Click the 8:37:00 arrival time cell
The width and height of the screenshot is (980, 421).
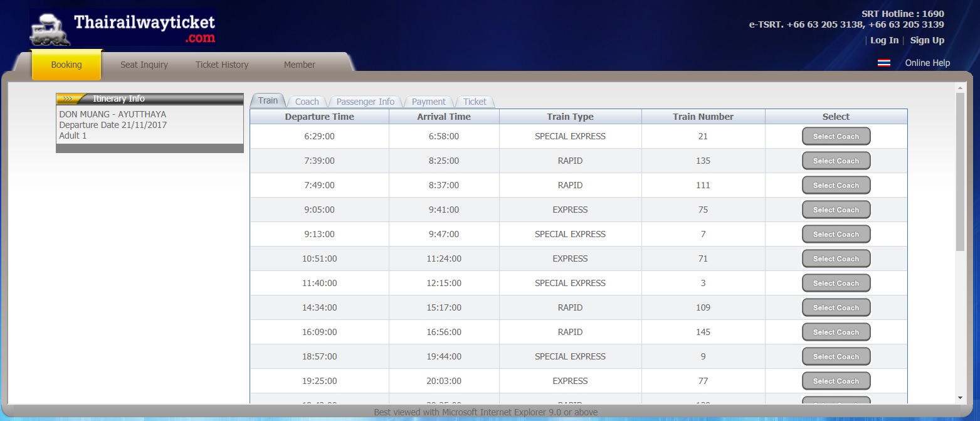click(x=444, y=185)
